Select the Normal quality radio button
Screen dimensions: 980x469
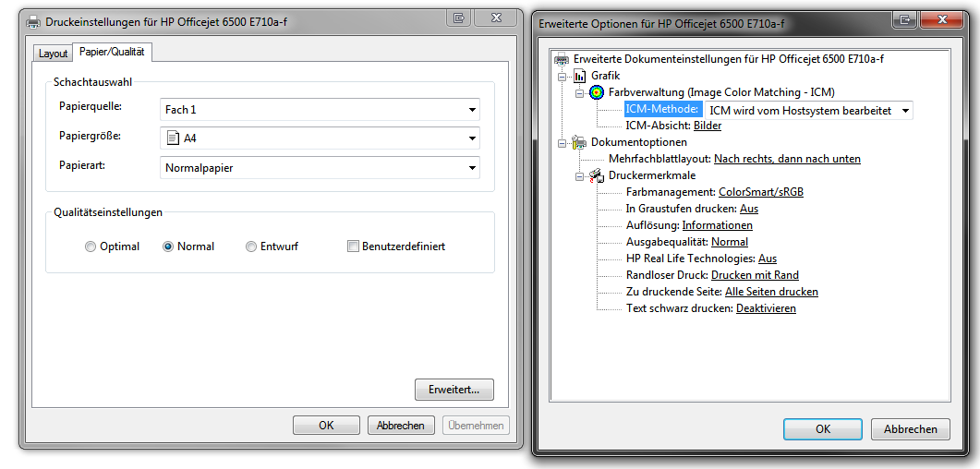167,247
